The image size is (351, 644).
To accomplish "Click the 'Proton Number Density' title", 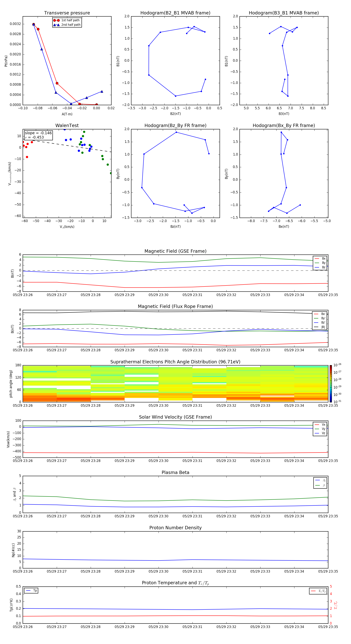I will pyautogui.click(x=175, y=528).
